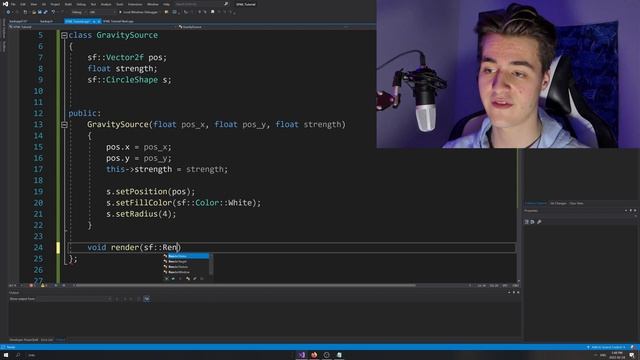Click the editor horizontal scrollbar
This screenshot has height=360, width=640.
[x=245, y=285]
